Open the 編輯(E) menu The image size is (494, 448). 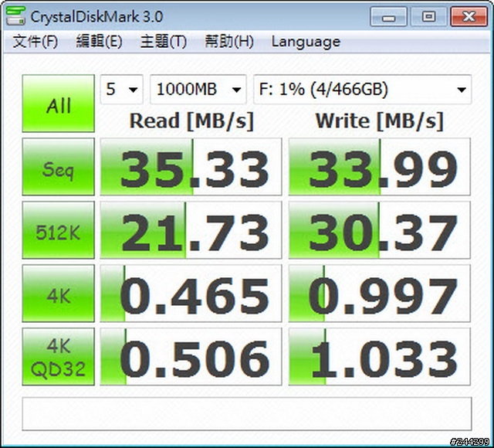click(99, 42)
